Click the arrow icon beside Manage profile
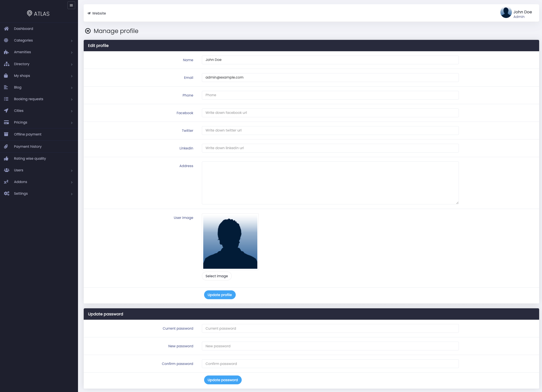The image size is (542, 392). point(88,31)
